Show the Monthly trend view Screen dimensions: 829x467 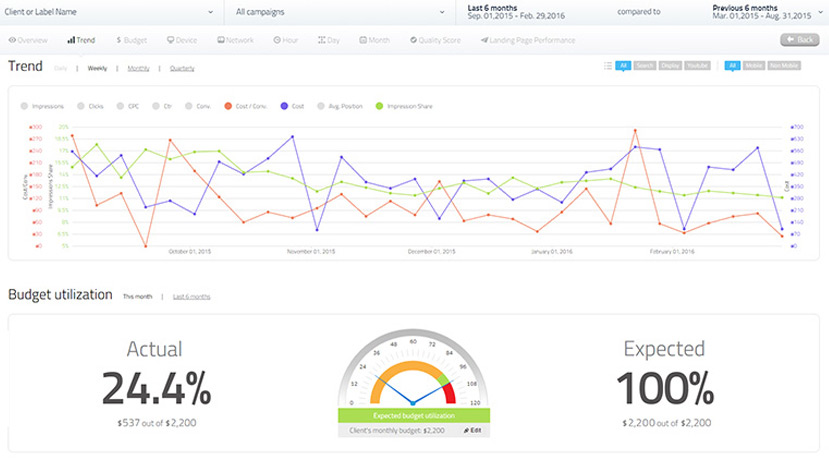[x=138, y=68]
